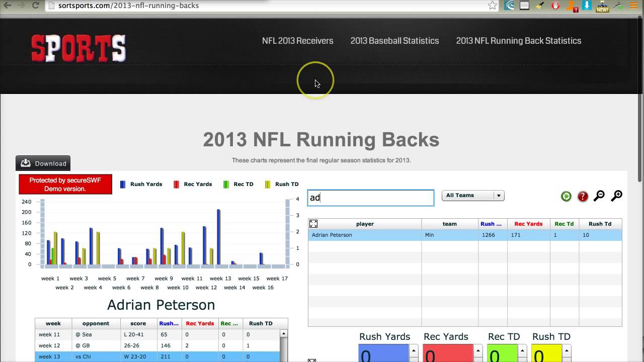Sort weekly table by the Rush TD header
The height and width of the screenshot is (362, 644).
(x=261, y=323)
